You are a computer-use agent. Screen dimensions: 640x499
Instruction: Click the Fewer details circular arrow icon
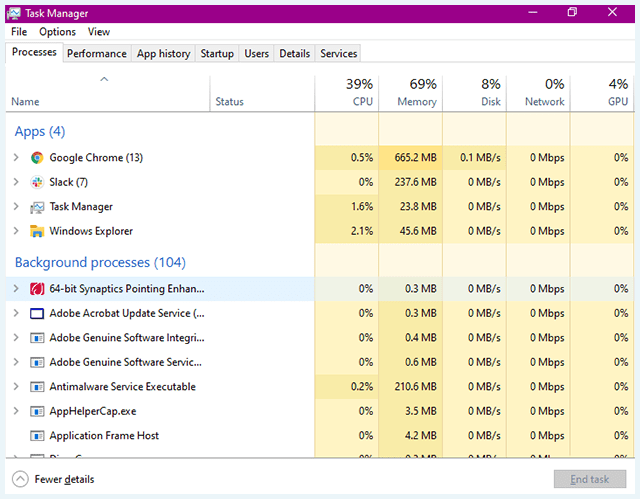[20, 479]
